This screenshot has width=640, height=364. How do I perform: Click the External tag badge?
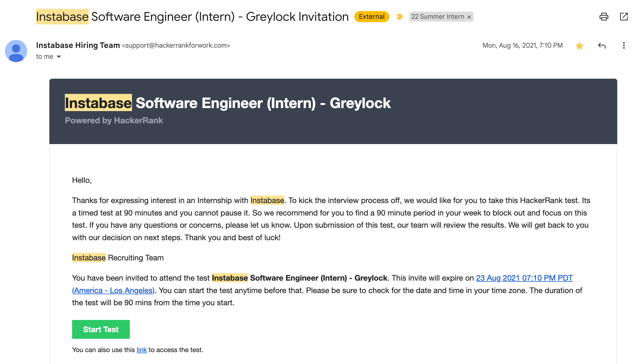(x=372, y=17)
